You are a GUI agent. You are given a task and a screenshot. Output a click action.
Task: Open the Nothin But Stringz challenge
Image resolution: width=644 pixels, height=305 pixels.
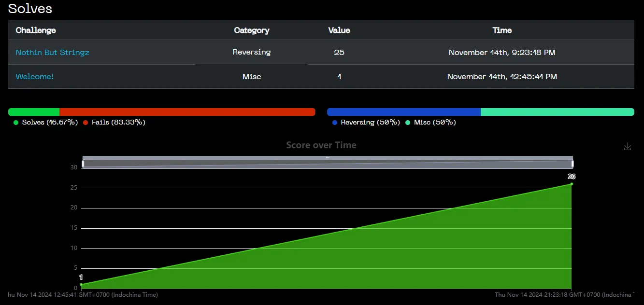(52, 52)
